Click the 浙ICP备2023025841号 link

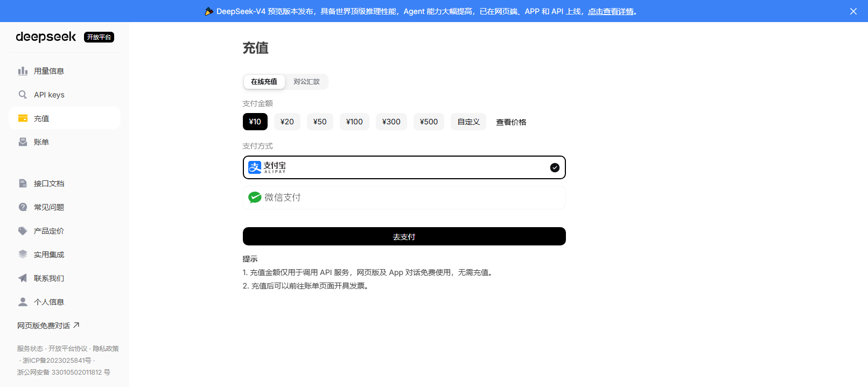[x=57, y=361]
